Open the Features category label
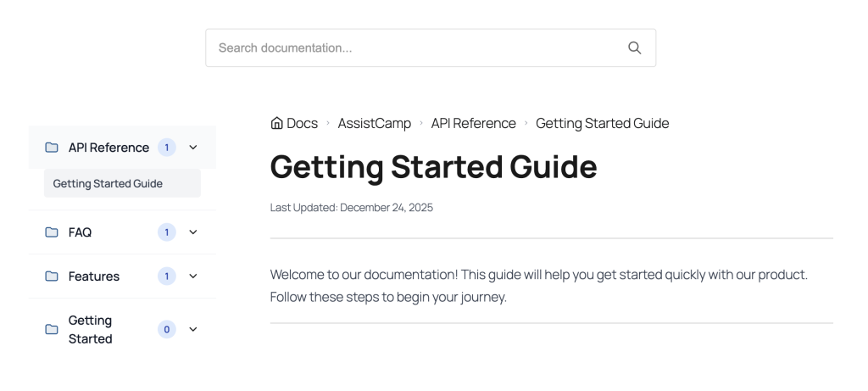The width and height of the screenshot is (868, 391). click(94, 276)
